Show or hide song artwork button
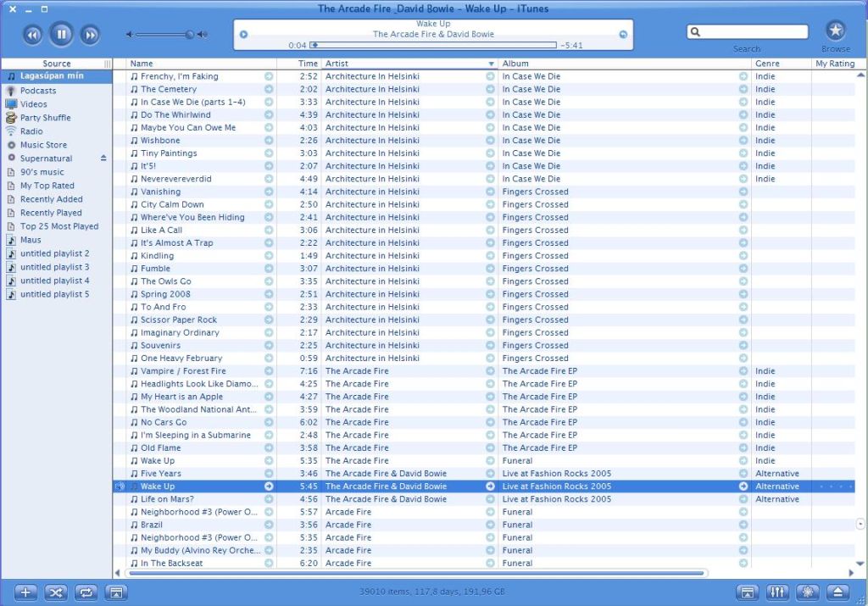The height and width of the screenshot is (606, 868). [116, 592]
